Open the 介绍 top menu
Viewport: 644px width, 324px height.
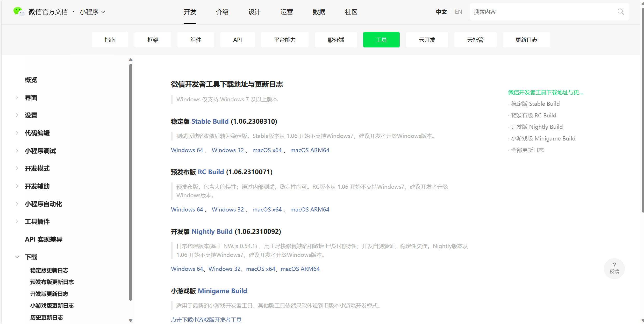pos(222,12)
